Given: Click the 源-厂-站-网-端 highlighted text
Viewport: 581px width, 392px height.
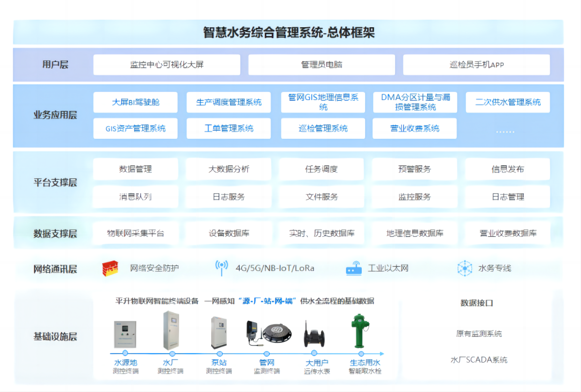Looking at the screenshot, I should click(x=268, y=301).
